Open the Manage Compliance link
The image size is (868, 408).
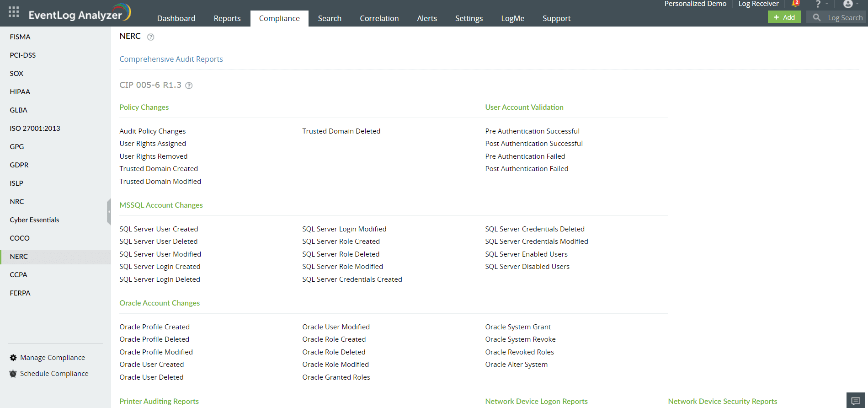point(53,358)
